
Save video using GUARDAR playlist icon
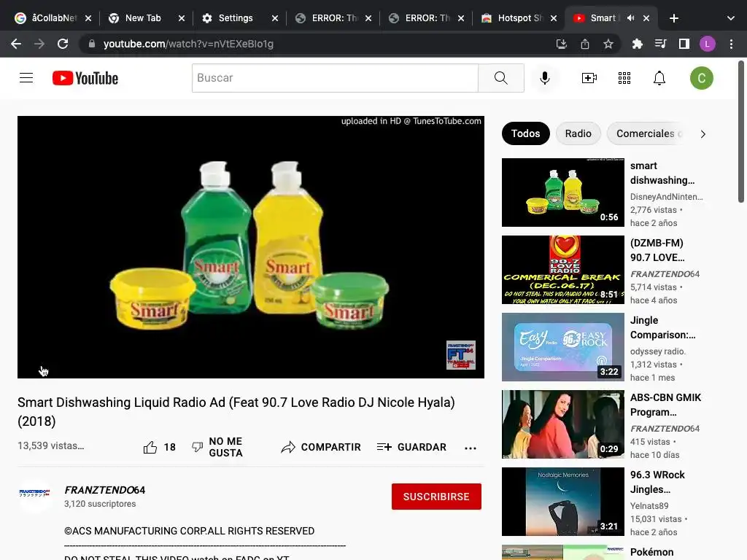384,447
